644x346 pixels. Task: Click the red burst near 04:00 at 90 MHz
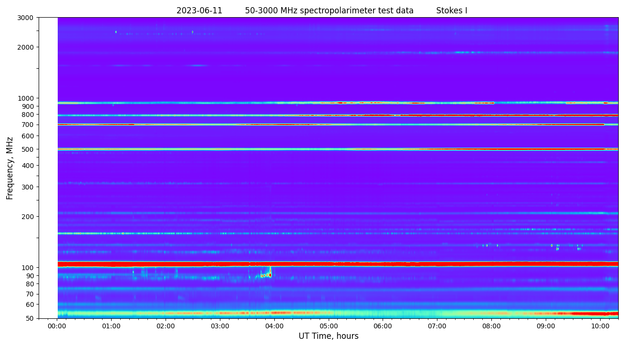click(x=270, y=275)
